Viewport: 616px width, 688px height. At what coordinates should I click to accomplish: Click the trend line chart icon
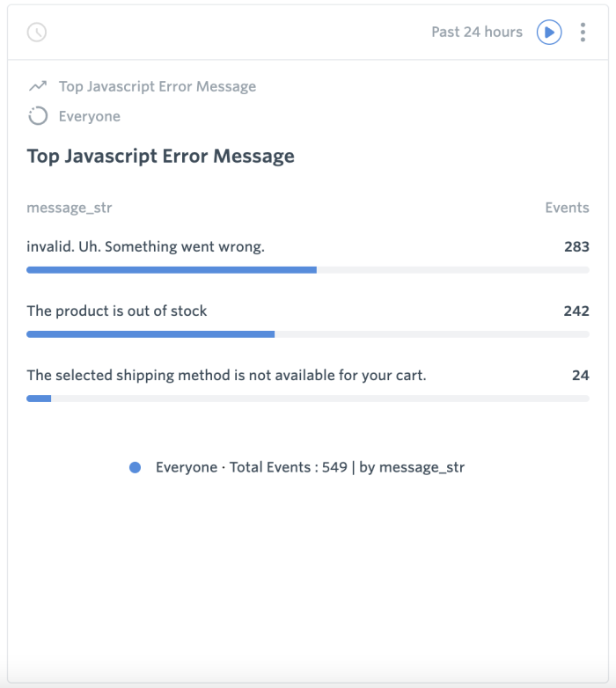pyautogui.click(x=38, y=86)
